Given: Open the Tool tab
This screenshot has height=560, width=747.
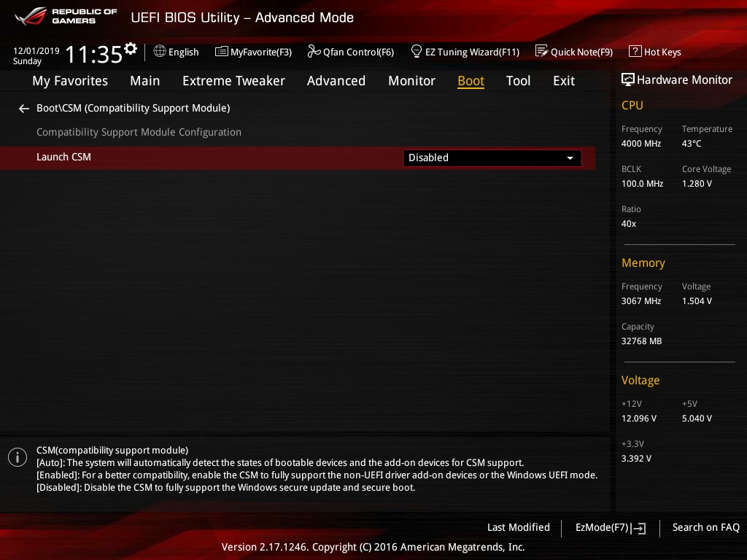Looking at the screenshot, I should click(x=518, y=81).
